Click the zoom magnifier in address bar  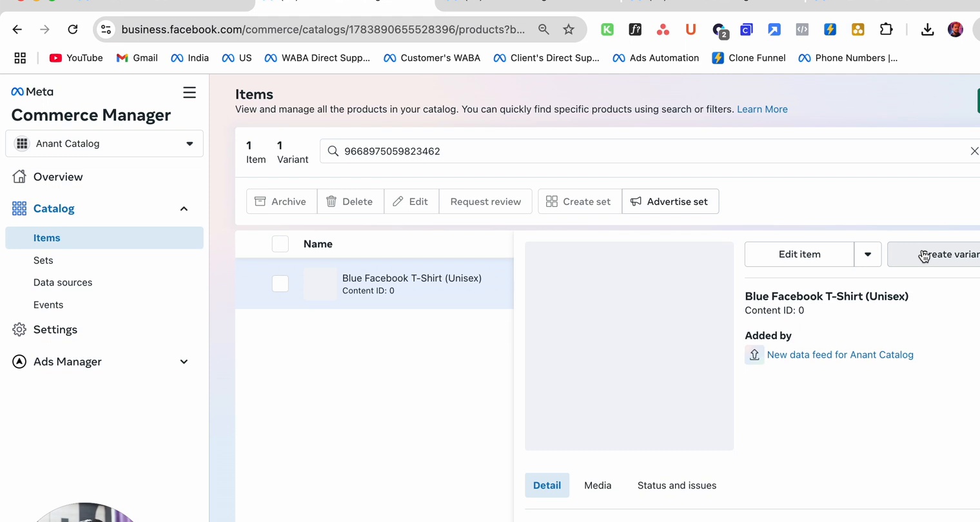pyautogui.click(x=544, y=30)
